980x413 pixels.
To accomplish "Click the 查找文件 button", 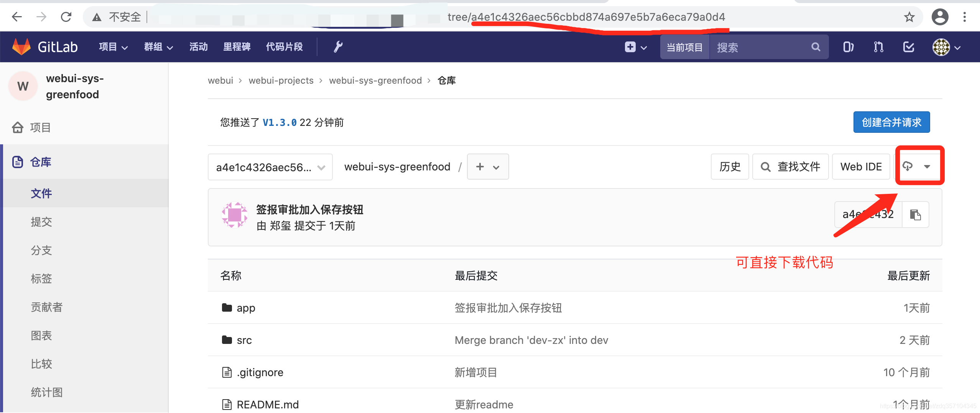I will coord(790,167).
